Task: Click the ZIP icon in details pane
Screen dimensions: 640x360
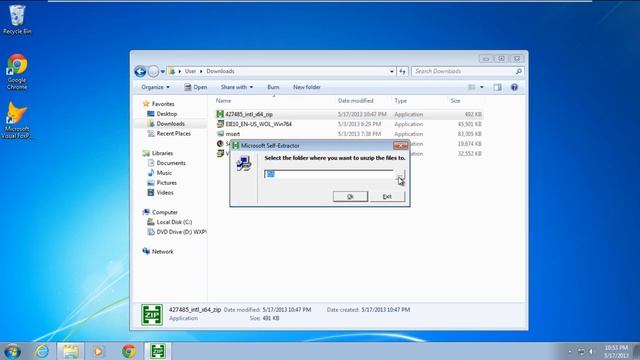Action: tap(152, 315)
